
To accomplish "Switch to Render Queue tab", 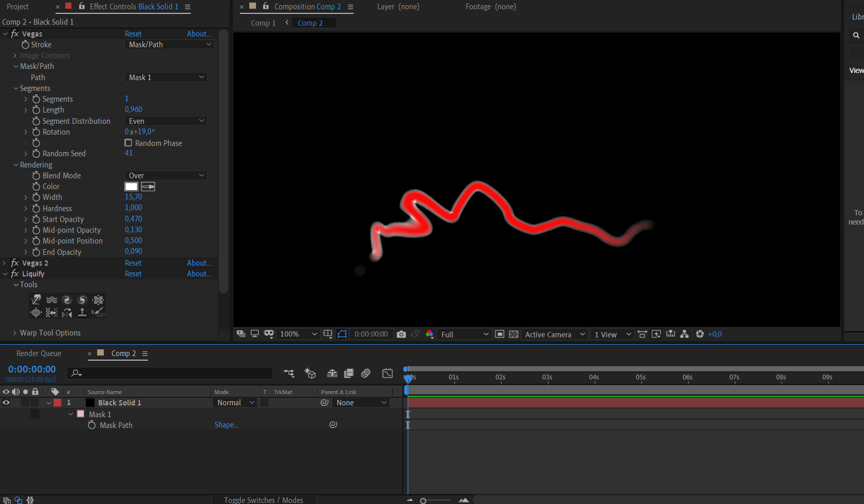I will pyautogui.click(x=39, y=353).
